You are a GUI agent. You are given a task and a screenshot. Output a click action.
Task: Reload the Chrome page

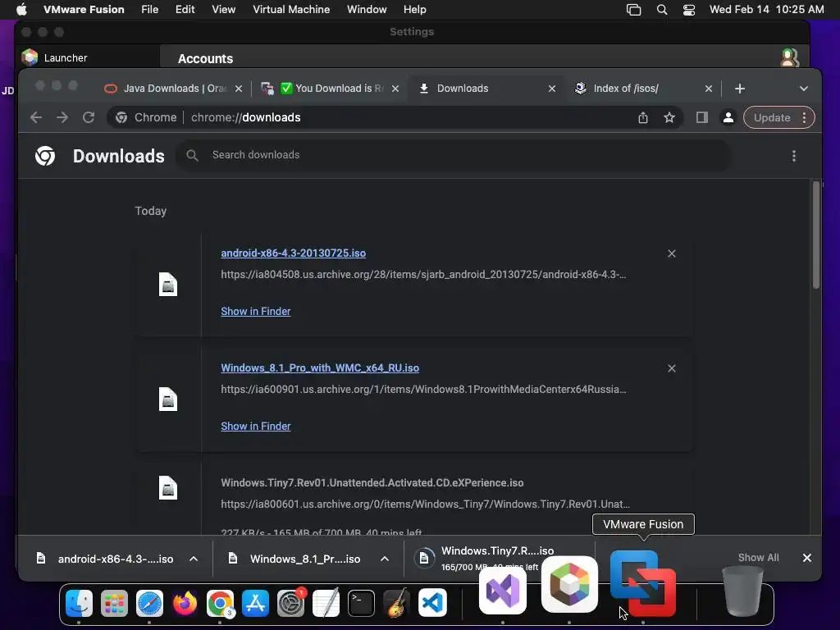click(89, 117)
